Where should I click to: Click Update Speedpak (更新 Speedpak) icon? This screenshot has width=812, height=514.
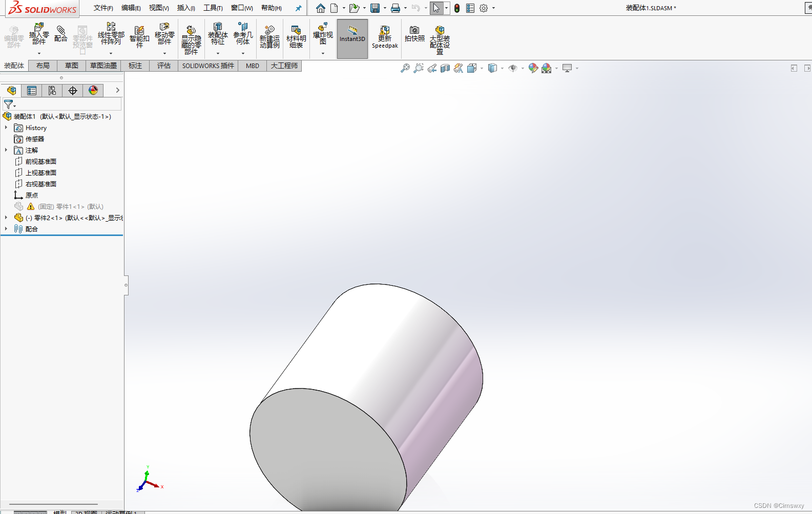click(x=385, y=37)
